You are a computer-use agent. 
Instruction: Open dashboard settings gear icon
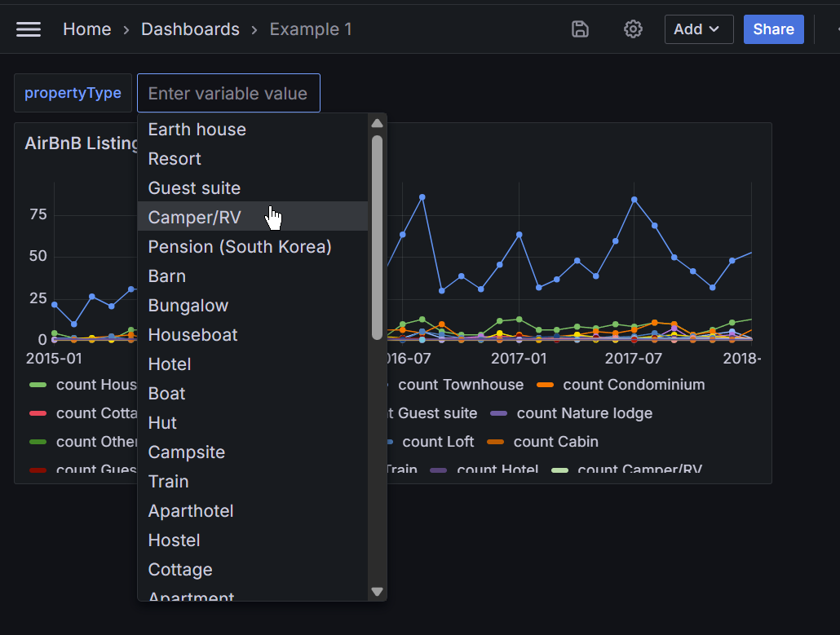point(633,29)
